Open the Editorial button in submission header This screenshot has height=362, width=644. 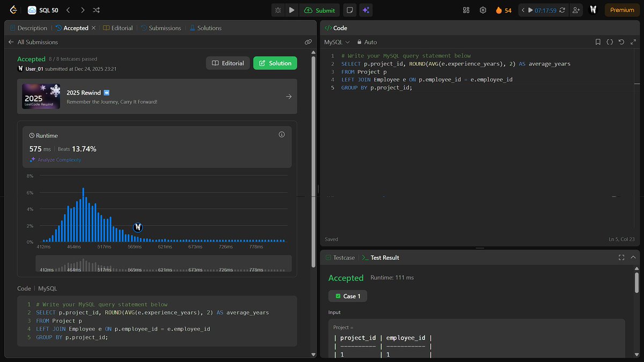coord(228,63)
